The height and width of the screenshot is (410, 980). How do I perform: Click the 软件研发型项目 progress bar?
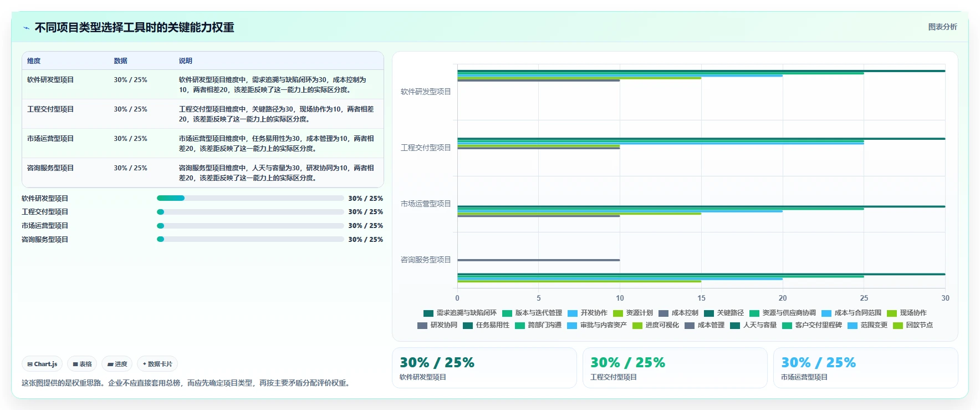click(x=251, y=198)
